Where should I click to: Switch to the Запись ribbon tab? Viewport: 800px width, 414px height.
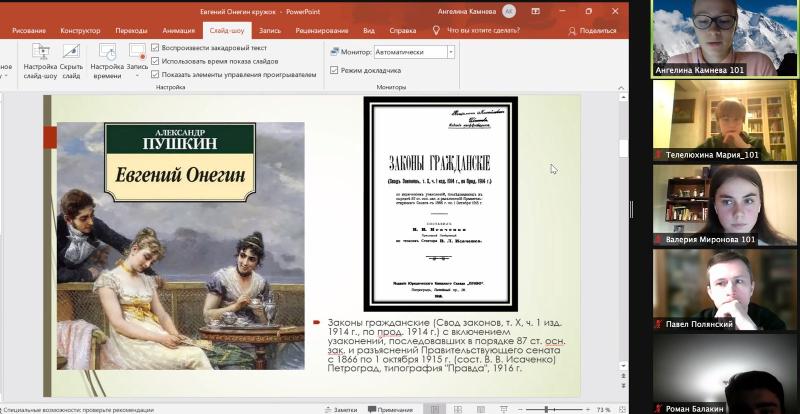269,31
